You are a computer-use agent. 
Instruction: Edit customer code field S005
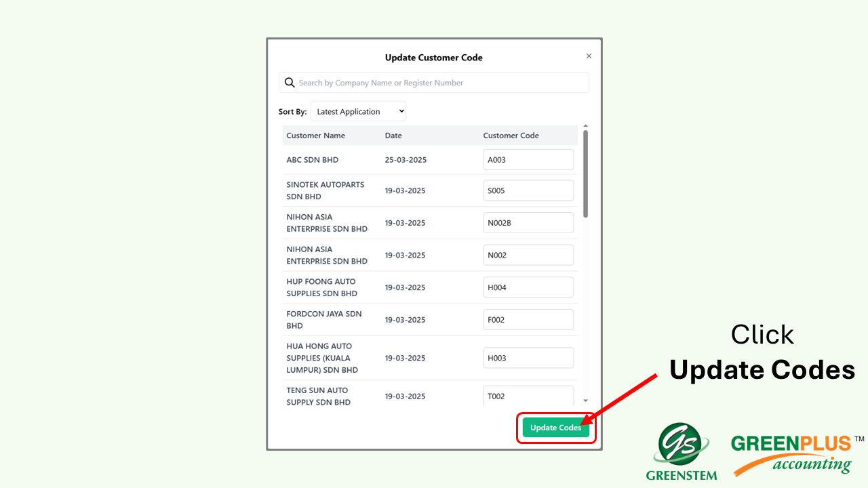point(528,190)
